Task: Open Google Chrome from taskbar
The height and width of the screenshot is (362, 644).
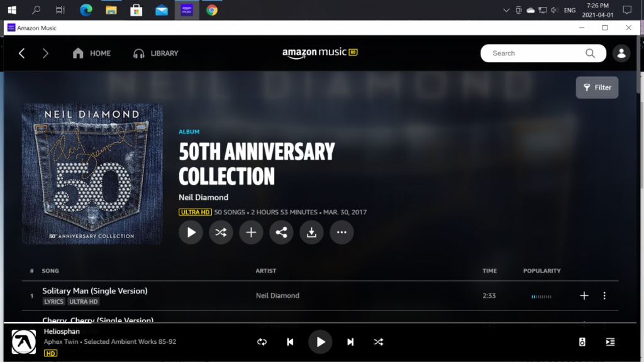Action: 212,10
